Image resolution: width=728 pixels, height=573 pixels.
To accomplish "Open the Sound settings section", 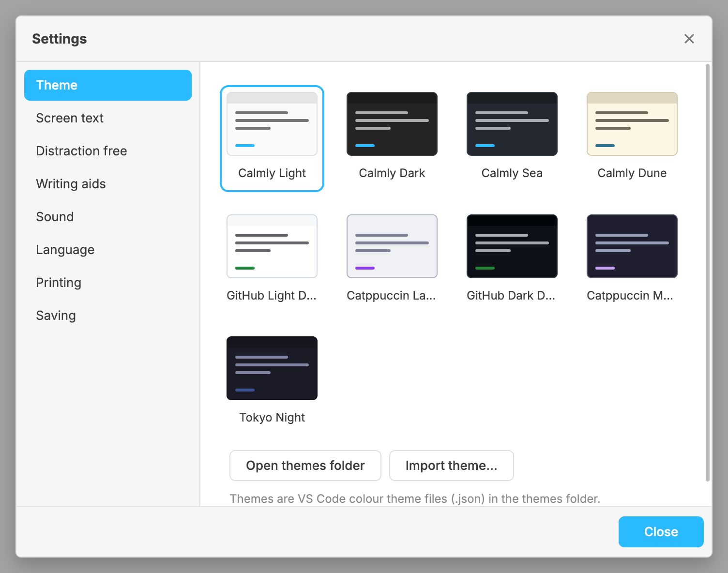I will (108, 217).
